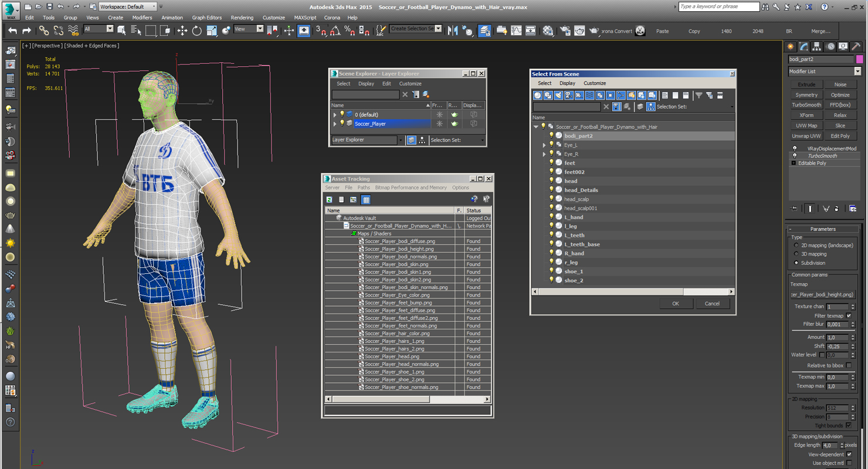Open the Utilities hammer panel tab

tap(857, 47)
